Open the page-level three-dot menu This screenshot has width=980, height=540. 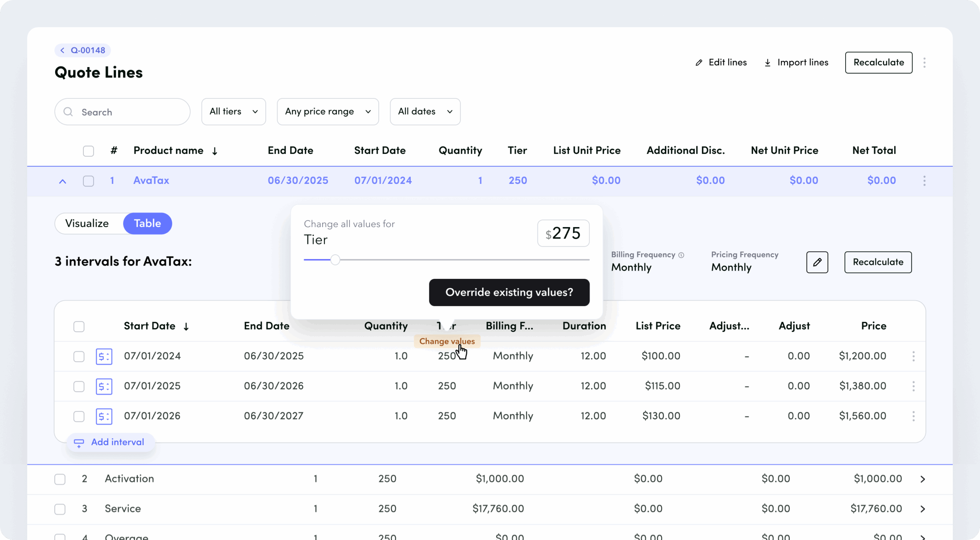pyautogui.click(x=924, y=62)
